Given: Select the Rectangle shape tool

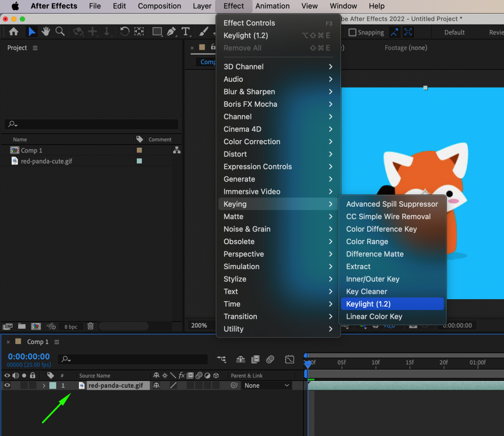Looking at the screenshot, I should [x=157, y=31].
